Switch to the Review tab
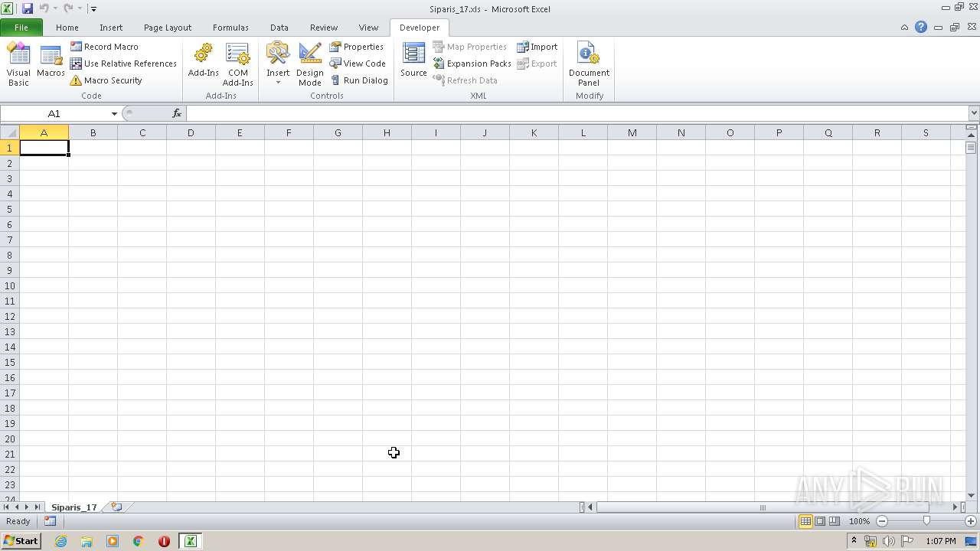 click(324, 28)
